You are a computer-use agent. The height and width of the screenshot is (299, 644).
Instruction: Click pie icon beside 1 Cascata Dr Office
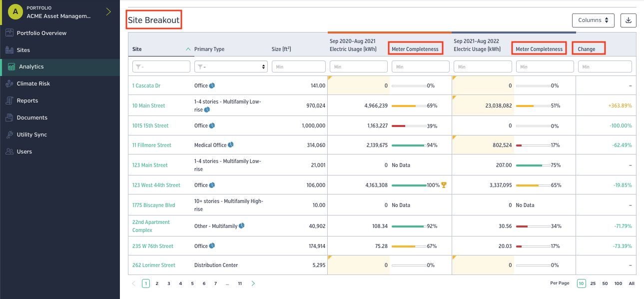click(212, 85)
